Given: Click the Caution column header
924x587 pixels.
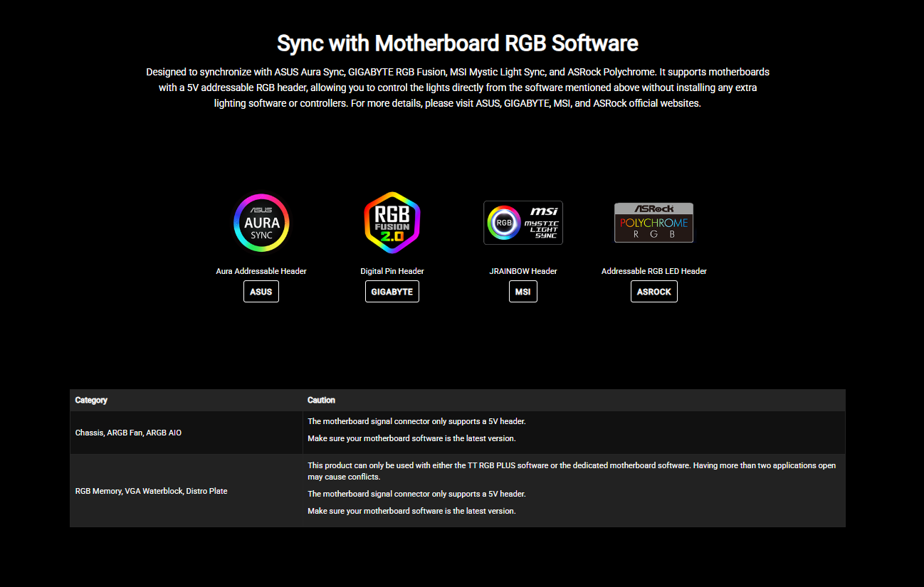Looking at the screenshot, I should click(321, 400).
